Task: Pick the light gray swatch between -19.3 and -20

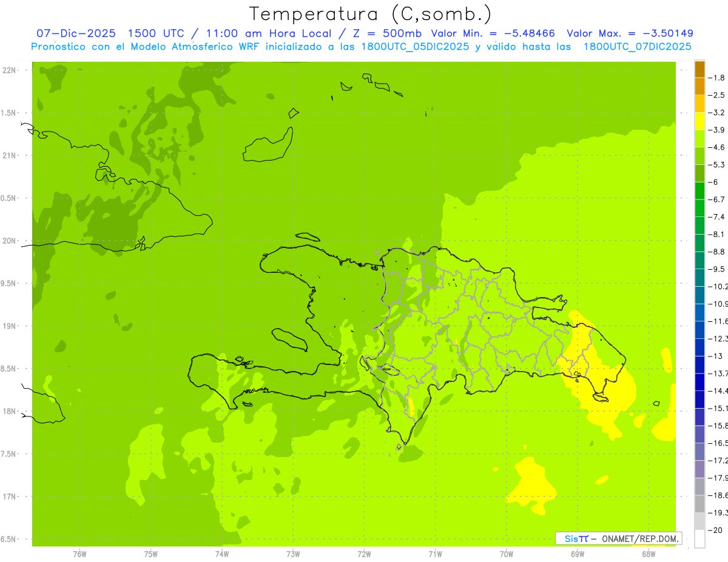Action: point(699,521)
